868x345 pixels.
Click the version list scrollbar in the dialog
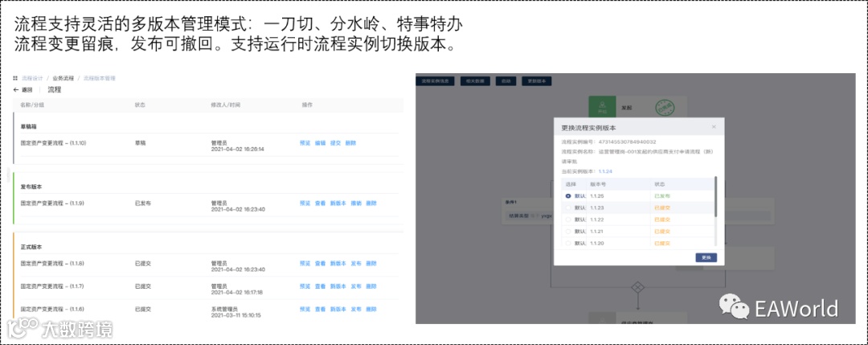pyautogui.click(x=716, y=196)
